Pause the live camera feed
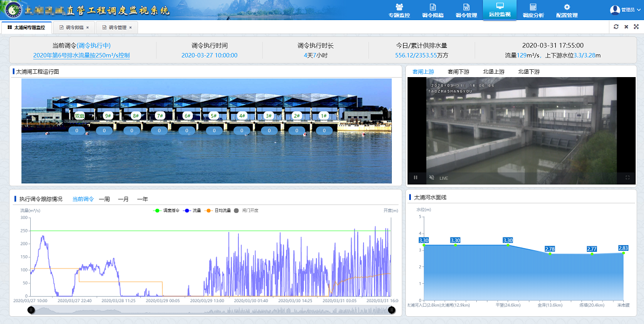The width and height of the screenshot is (644, 324). [x=415, y=178]
